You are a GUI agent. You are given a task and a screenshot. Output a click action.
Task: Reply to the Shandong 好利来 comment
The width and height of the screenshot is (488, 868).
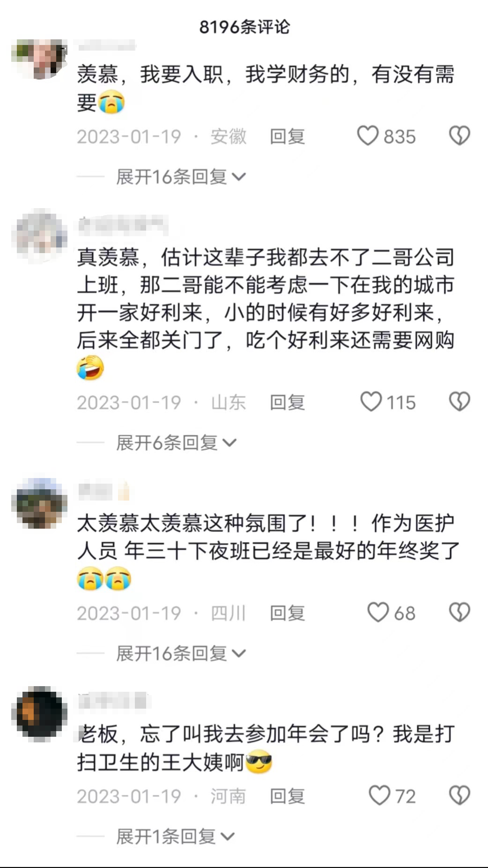(x=287, y=402)
